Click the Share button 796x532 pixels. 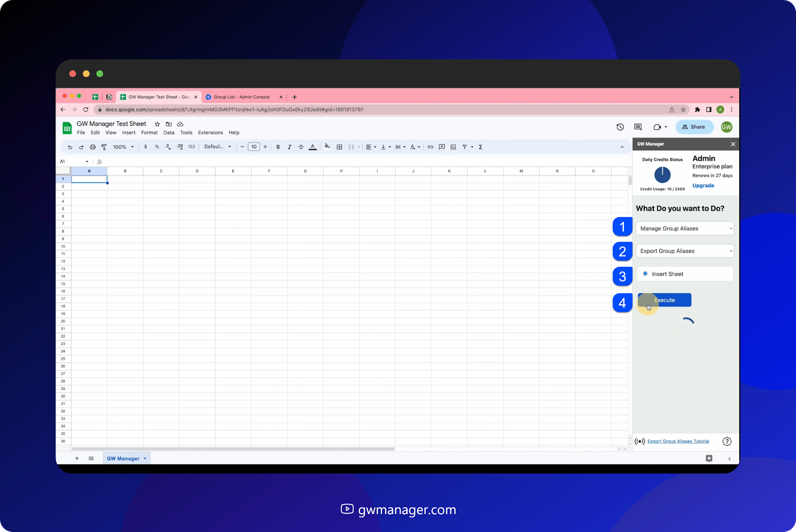[694, 127]
